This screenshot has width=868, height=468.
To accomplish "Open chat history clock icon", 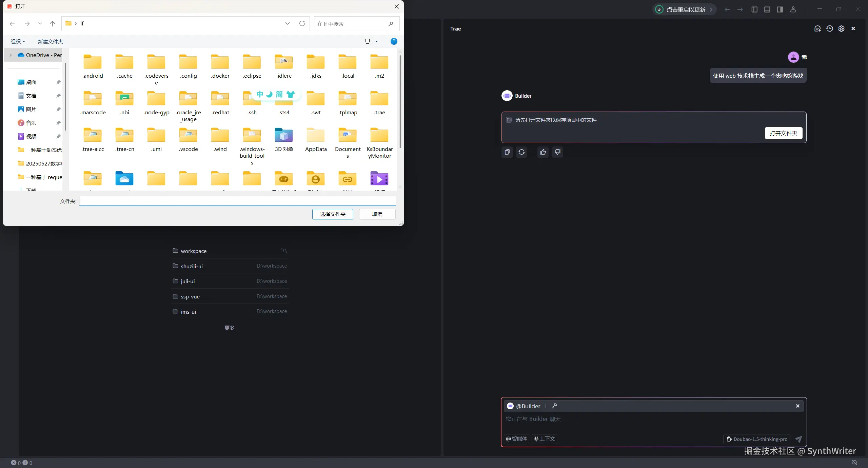I will tap(829, 29).
